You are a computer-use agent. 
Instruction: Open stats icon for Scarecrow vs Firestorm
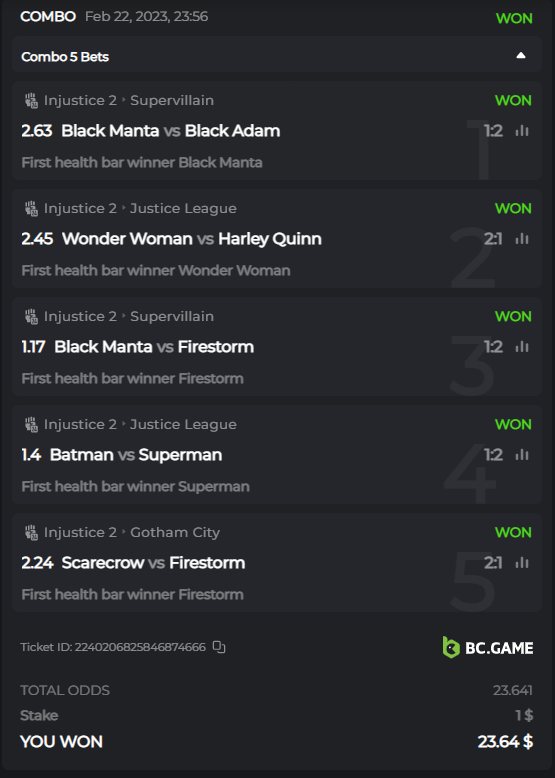tap(522, 563)
